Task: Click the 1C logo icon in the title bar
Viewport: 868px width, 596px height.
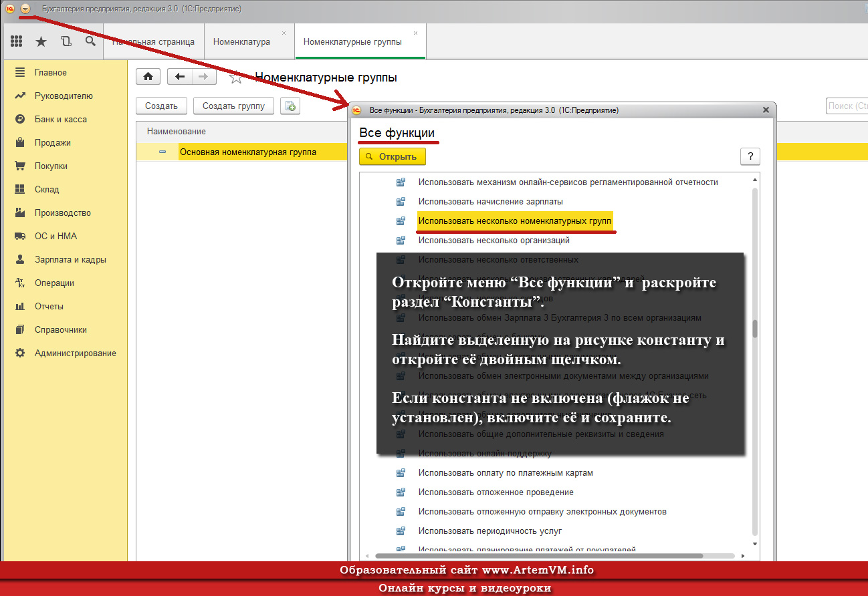Action: click(10, 9)
